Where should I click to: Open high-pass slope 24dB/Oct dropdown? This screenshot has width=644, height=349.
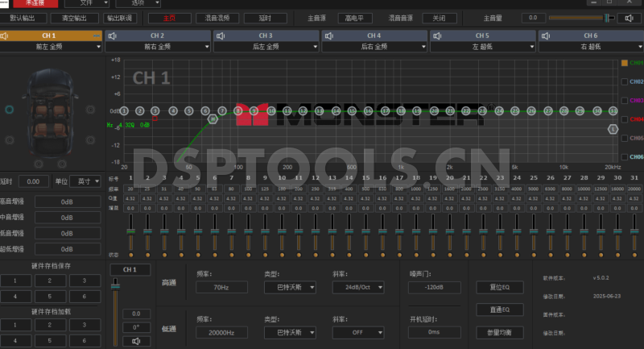(x=357, y=287)
